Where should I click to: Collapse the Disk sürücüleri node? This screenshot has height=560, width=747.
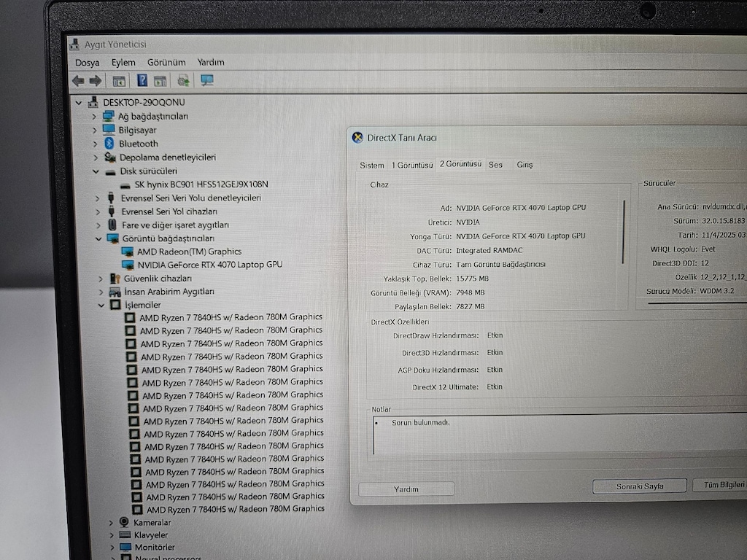click(x=96, y=171)
